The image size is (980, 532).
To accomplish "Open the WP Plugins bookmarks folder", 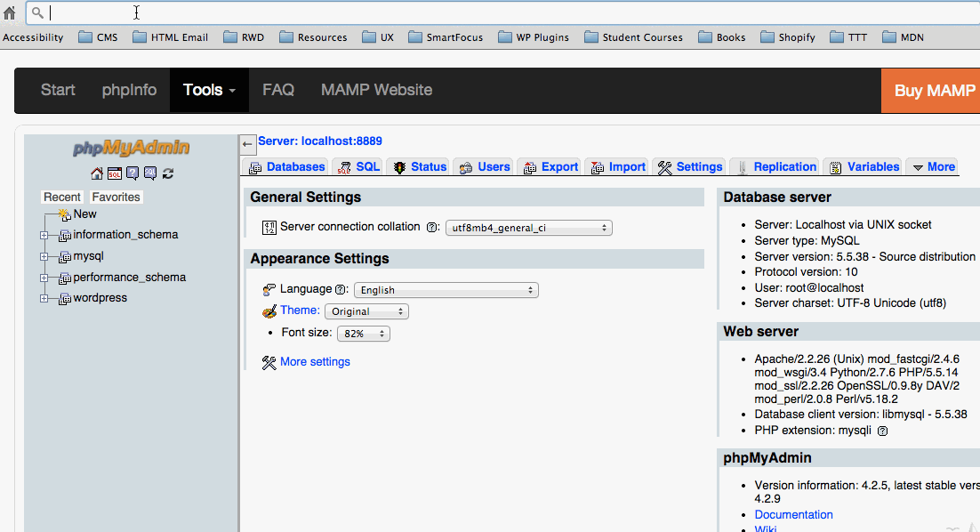I will (534, 37).
